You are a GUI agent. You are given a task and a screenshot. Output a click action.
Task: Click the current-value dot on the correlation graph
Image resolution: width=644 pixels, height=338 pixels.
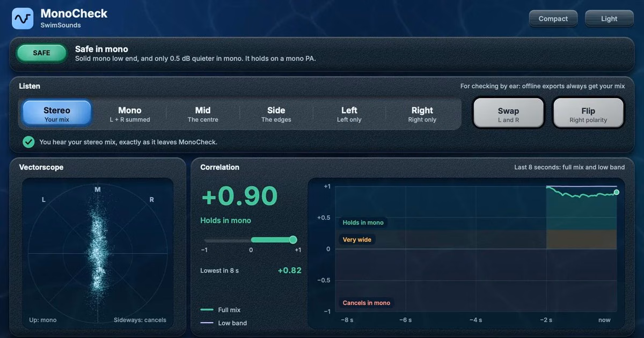[617, 192]
